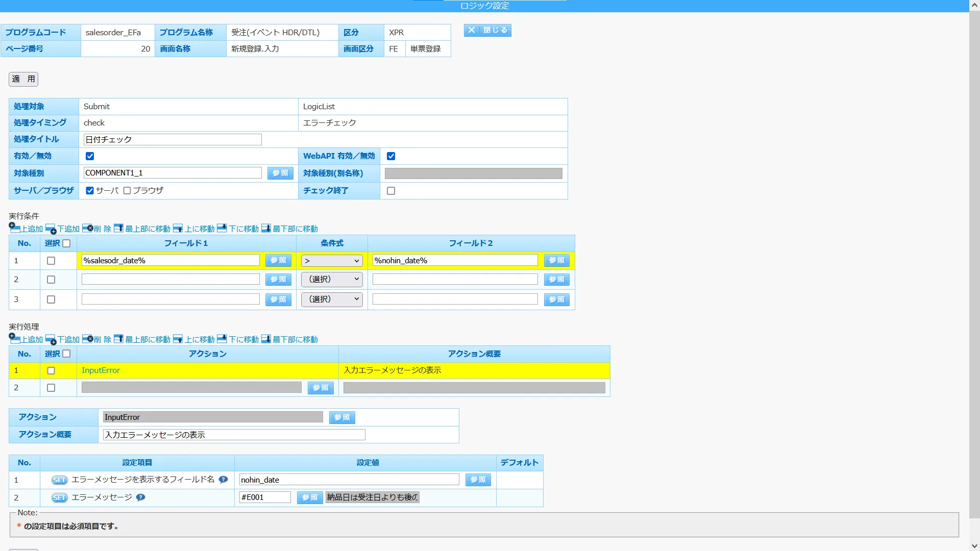Select checkbox in 実行処理 row 2
The image size is (980, 551).
51,388
